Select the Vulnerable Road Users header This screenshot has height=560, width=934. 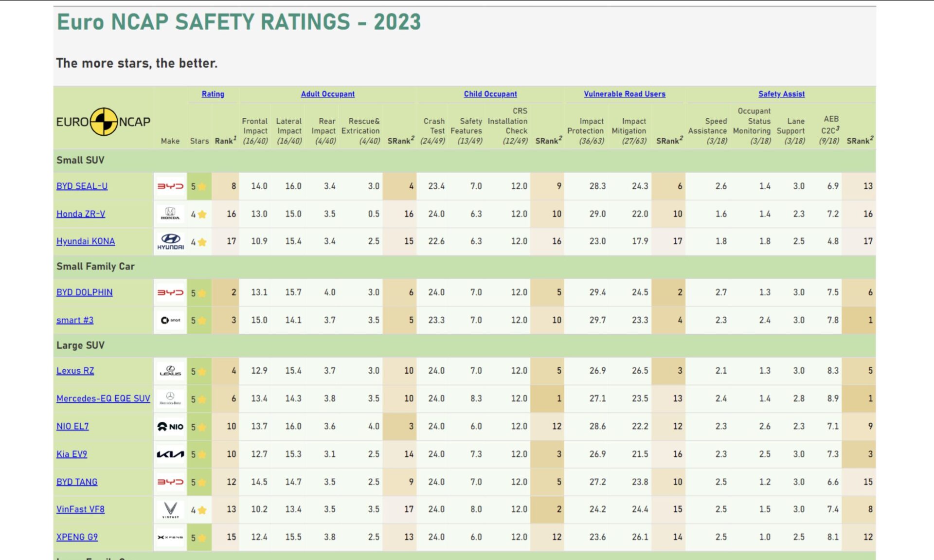pos(624,93)
